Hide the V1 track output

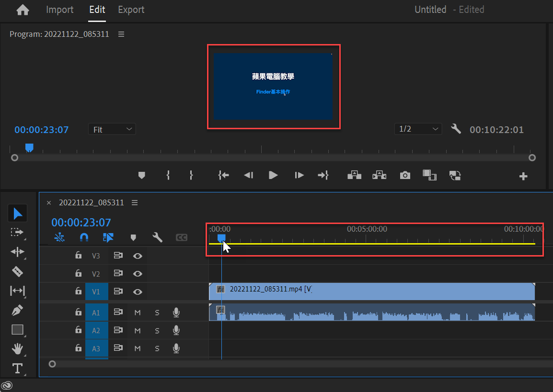point(138,291)
